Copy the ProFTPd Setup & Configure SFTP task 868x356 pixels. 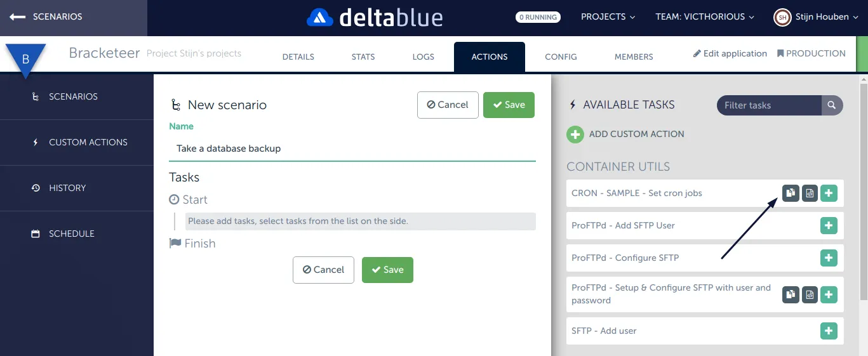pyautogui.click(x=790, y=294)
